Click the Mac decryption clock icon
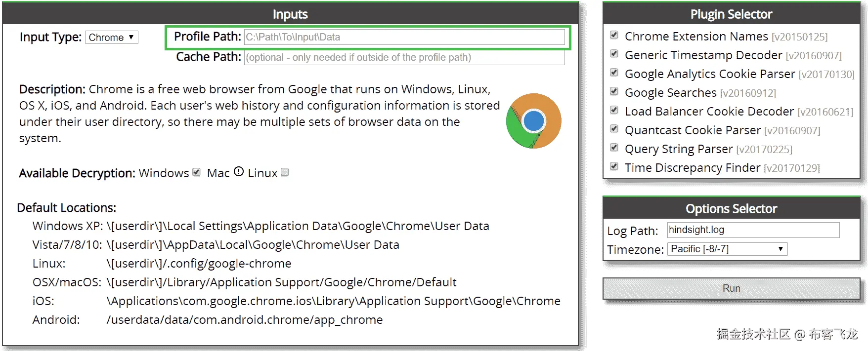Viewport: 868px width, 351px height. pyautogui.click(x=239, y=172)
